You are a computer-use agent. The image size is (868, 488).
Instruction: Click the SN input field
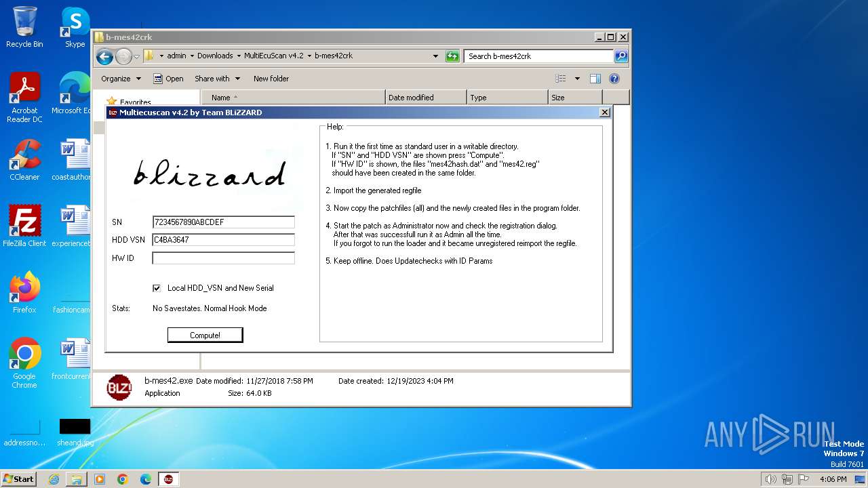(223, 222)
